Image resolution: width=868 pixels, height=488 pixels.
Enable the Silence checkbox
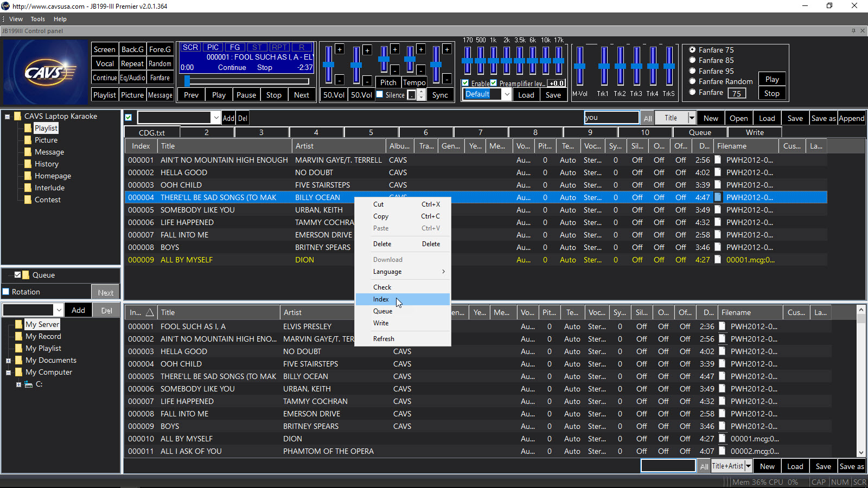point(380,94)
